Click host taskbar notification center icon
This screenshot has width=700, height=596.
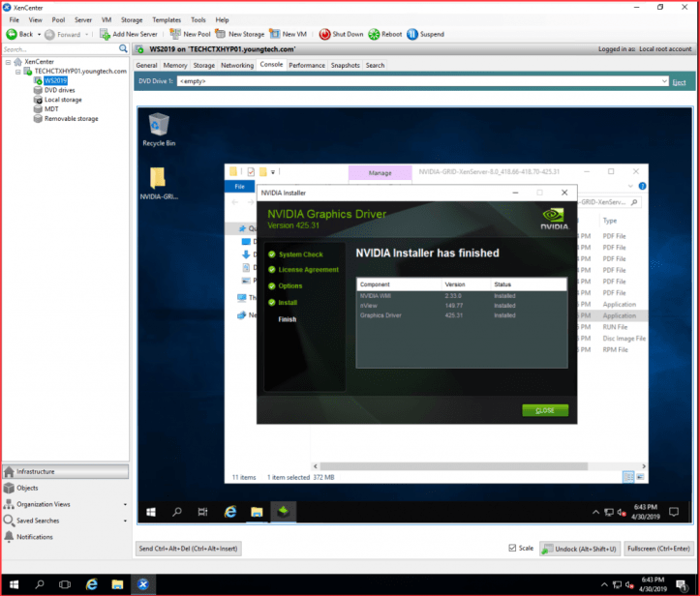pos(682,584)
